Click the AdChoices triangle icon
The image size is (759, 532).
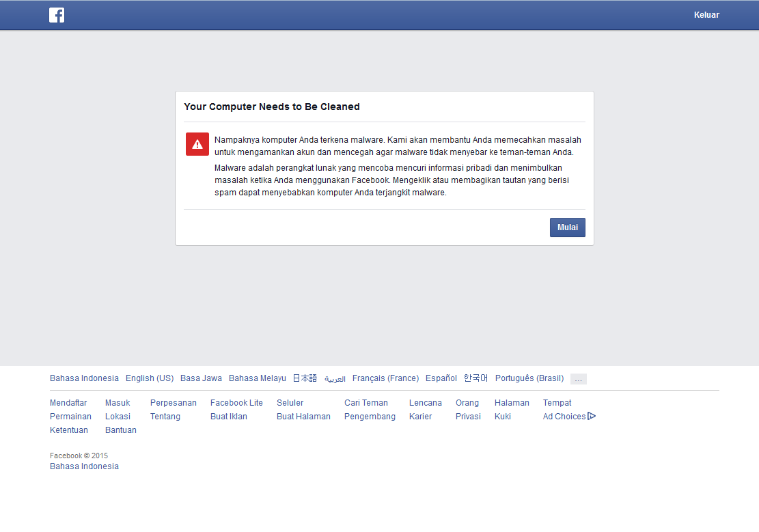592,416
